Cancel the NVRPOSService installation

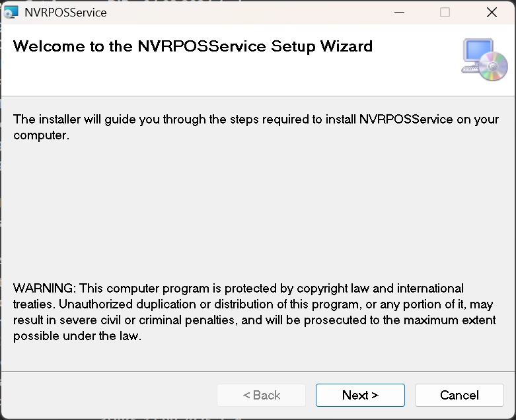coord(459,395)
